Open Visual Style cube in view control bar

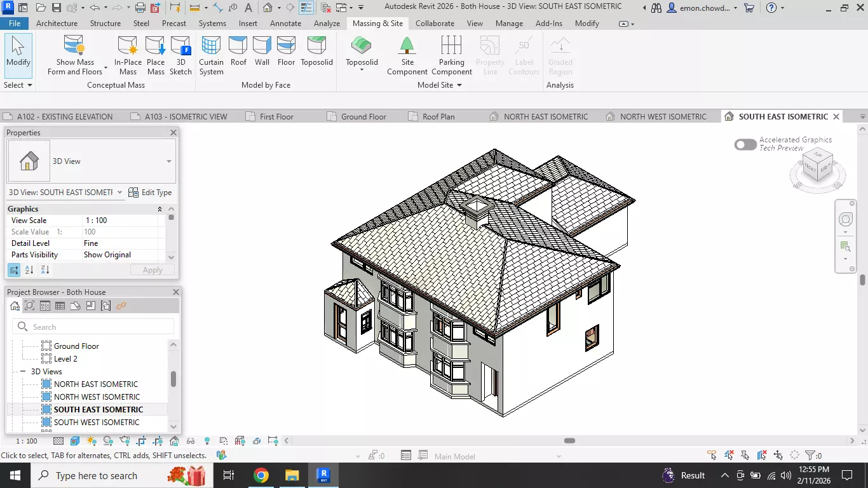coord(75,440)
